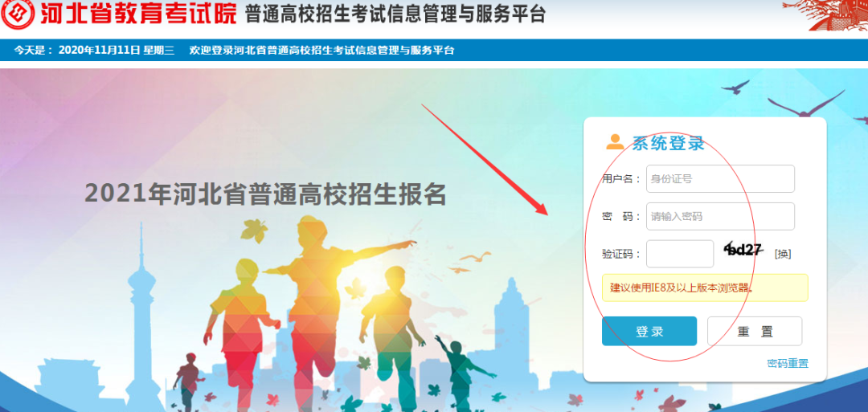This screenshot has width=868, height=412.
Task: Click the date text 2020年11月11日 星期三
Action: [x=117, y=51]
